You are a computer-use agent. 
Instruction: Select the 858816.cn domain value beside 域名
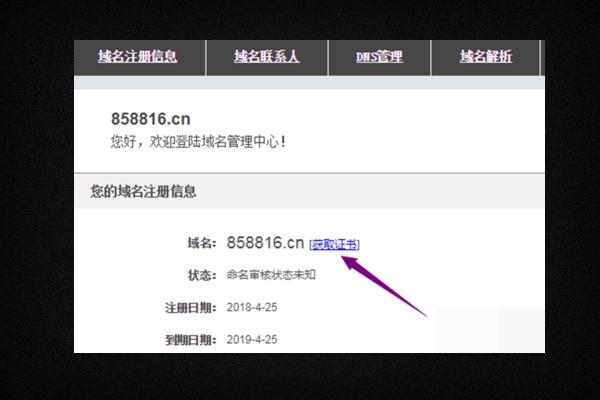click(x=265, y=243)
